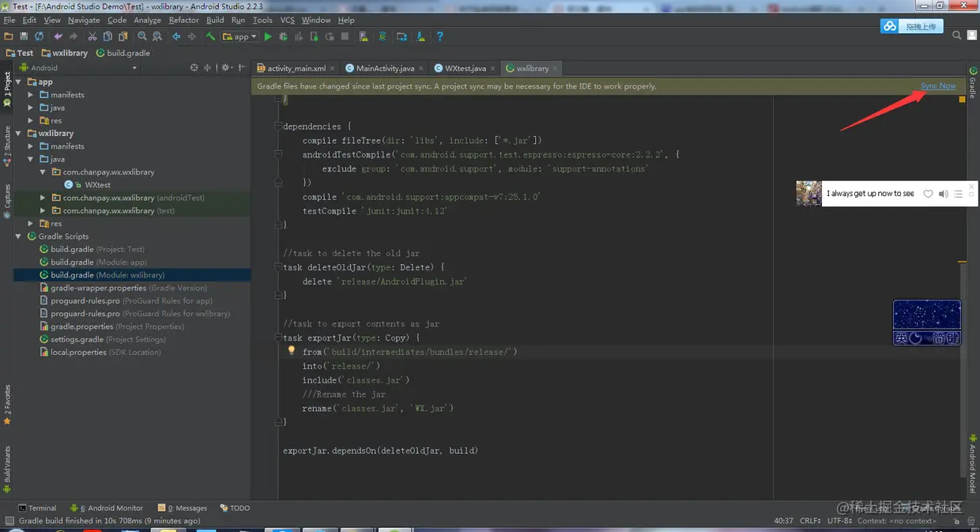This screenshot has width=980, height=532.
Task: Open the Android Monitor tool window
Action: pos(107,508)
